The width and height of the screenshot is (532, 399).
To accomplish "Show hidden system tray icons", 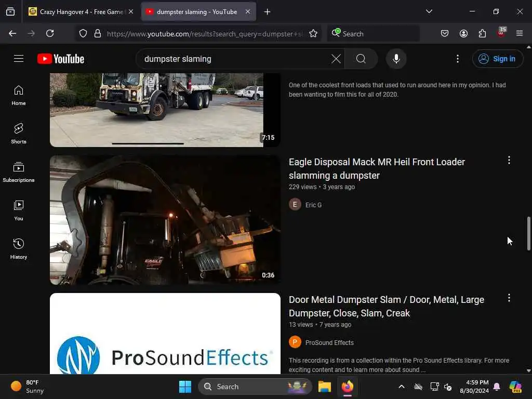I will coord(402,387).
